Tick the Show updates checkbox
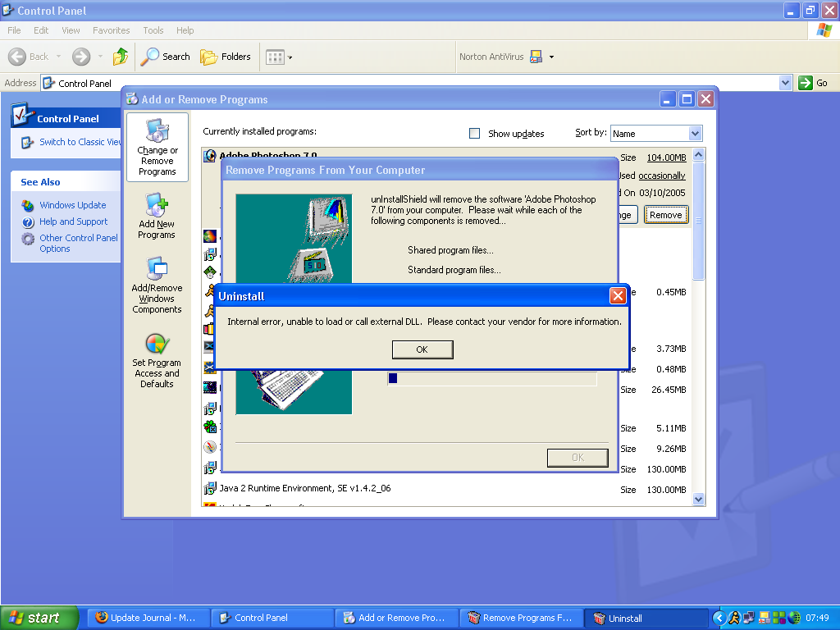 click(x=474, y=134)
